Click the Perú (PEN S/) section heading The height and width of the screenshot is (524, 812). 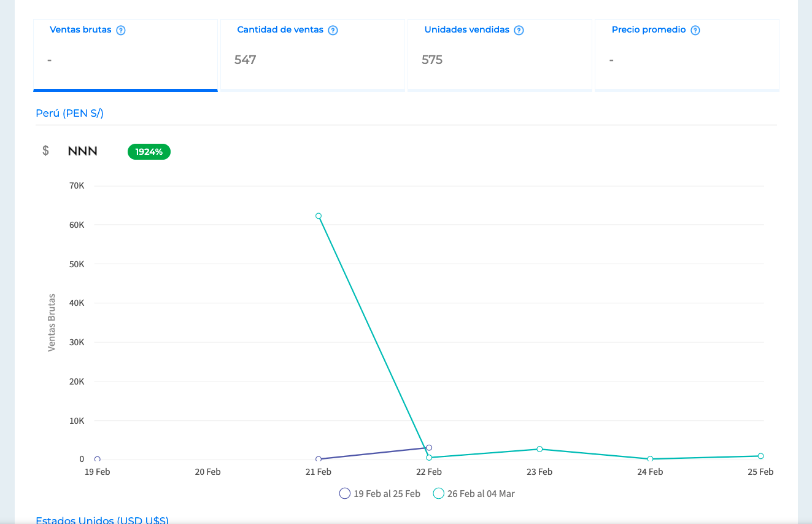click(70, 113)
